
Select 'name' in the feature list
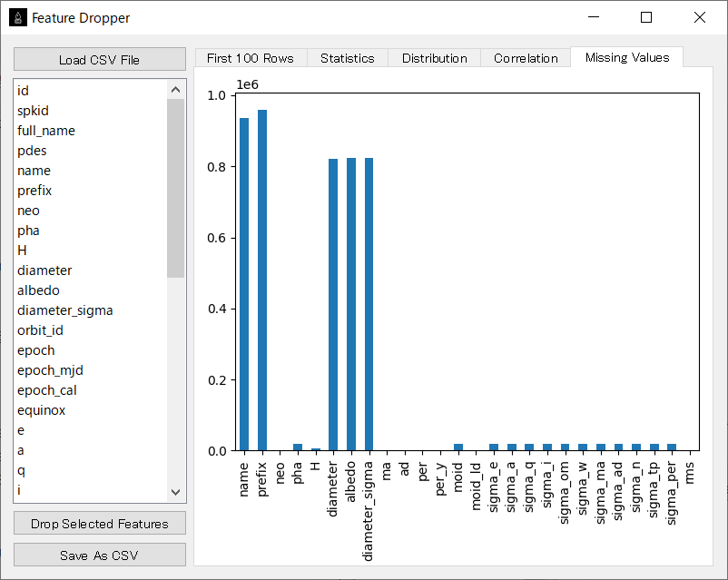91,171
